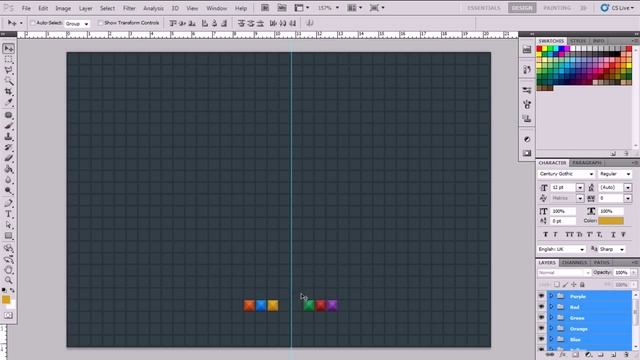The image size is (640, 360).
Task: Open the 12 pt font size dropdown
Action: (580, 187)
